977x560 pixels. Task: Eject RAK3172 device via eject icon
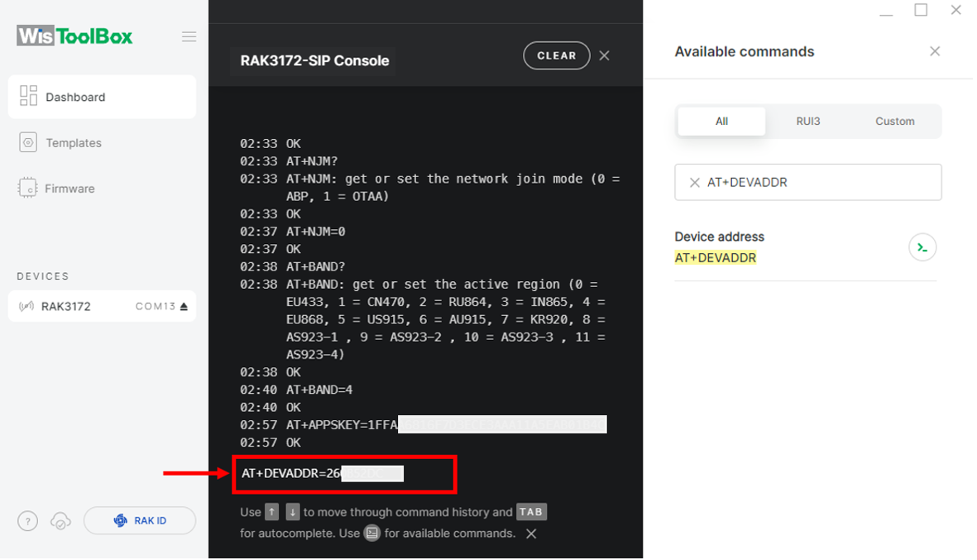(x=184, y=307)
